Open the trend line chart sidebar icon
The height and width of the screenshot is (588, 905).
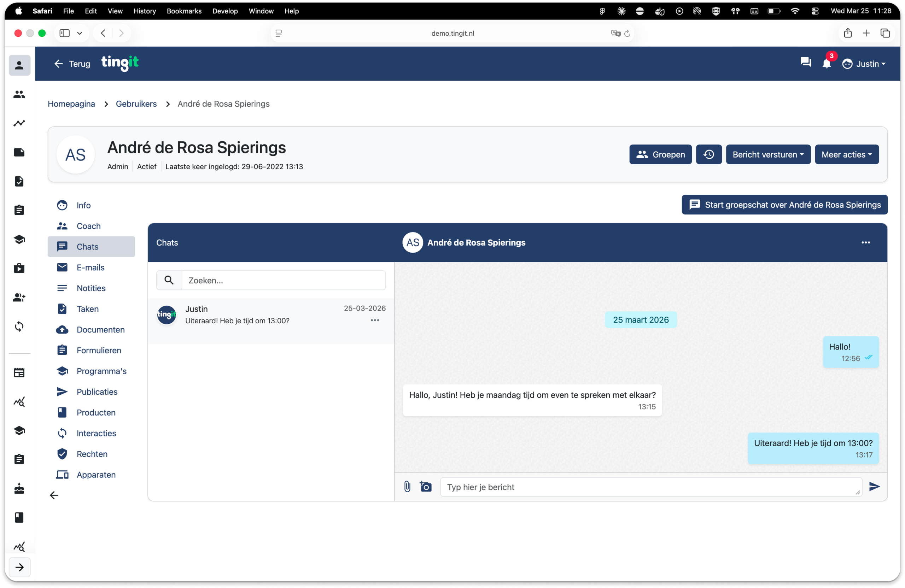click(19, 123)
